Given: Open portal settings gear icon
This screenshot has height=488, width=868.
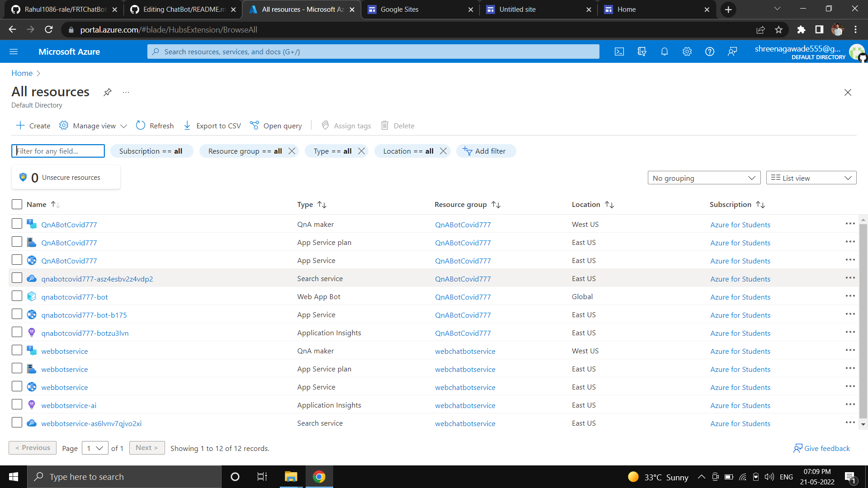Looking at the screenshot, I should tap(687, 52).
